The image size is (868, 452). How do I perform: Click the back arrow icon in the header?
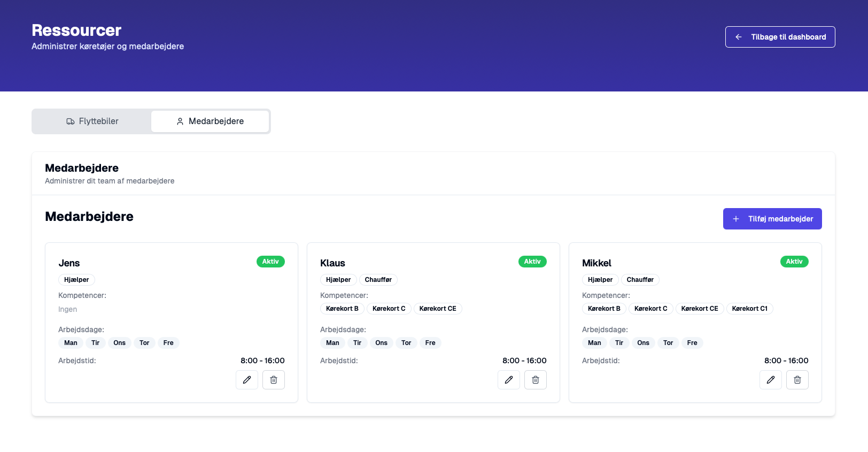pyautogui.click(x=739, y=37)
